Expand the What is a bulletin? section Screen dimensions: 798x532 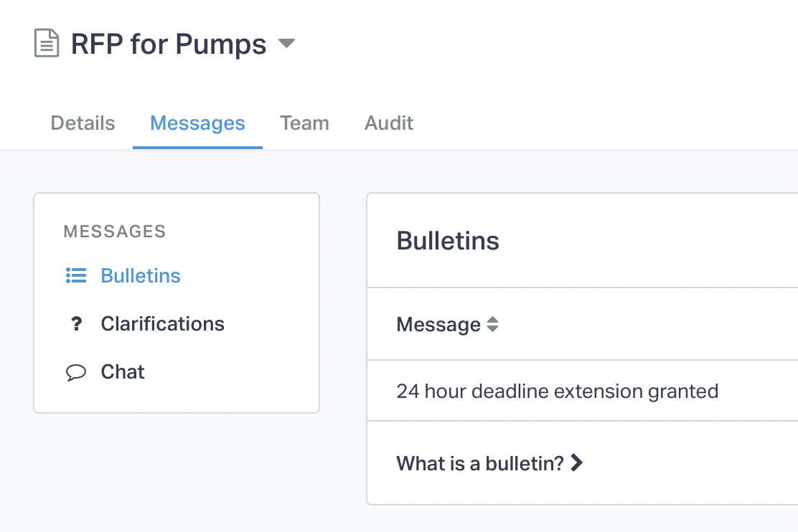tap(480, 463)
